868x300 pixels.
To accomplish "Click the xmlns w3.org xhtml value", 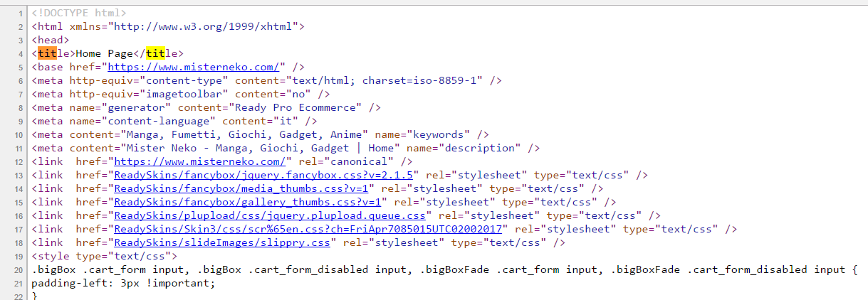I will [x=202, y=26].
